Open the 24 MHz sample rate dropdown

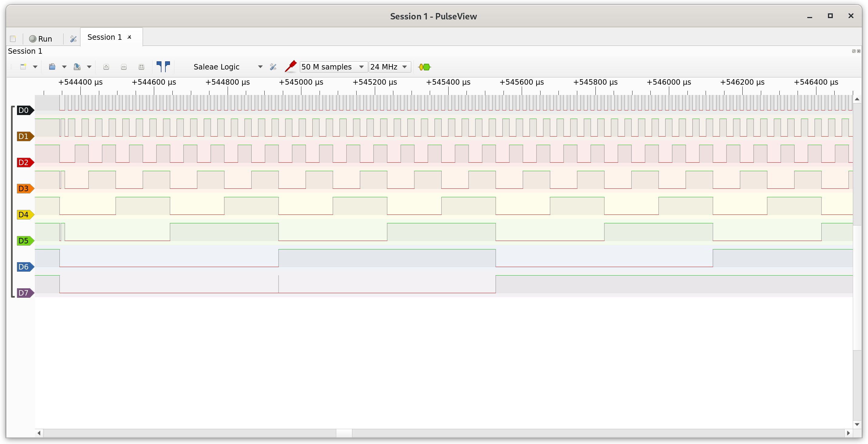pyautogui.click(x=404, y=67)
